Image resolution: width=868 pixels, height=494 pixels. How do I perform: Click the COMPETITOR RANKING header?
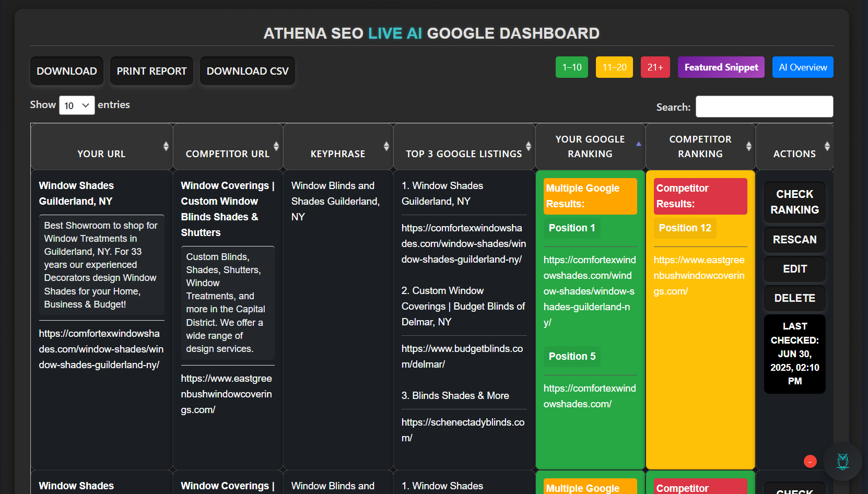coord(700,147)
